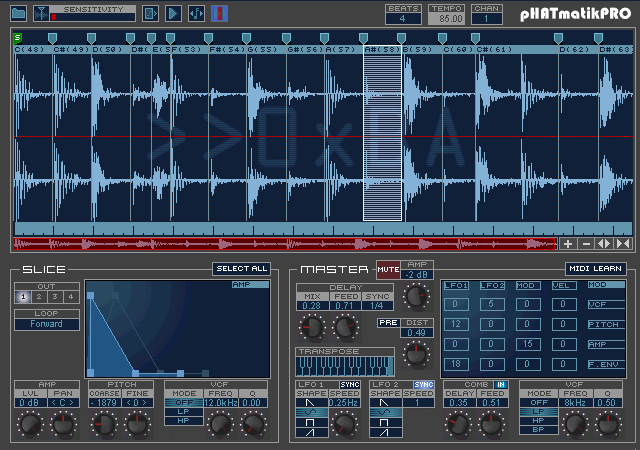Viewport: 640px width, 450px height.
Task: Click the slice AMP LVL knob
Action: (x=31, y=424)
